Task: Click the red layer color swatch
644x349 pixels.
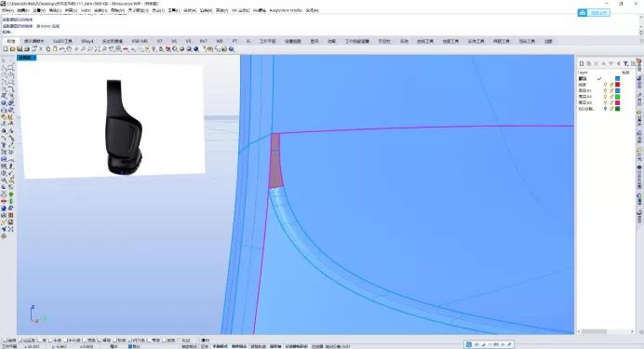Action: tap(617, 85)
